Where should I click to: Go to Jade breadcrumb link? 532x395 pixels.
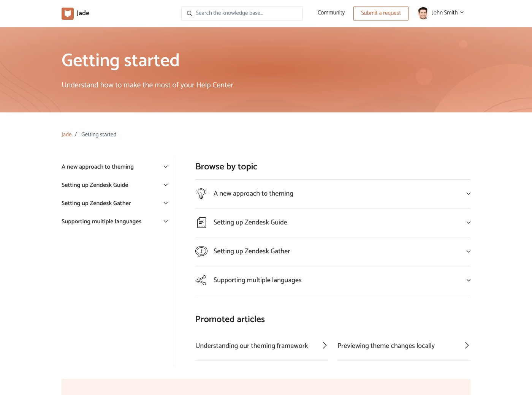pos(66,134)
